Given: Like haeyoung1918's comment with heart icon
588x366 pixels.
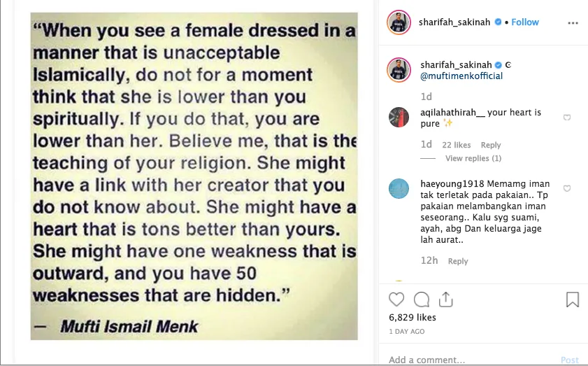Looking at the screenshot, I should (x=567, y=188).
